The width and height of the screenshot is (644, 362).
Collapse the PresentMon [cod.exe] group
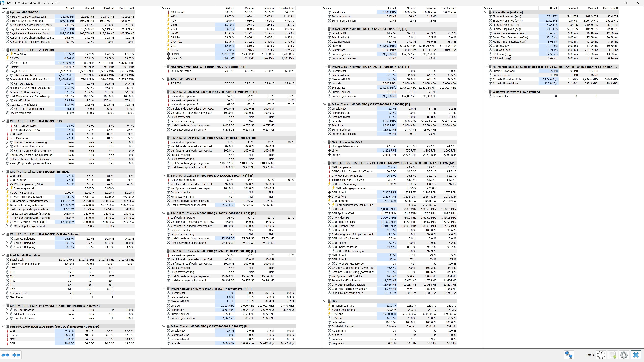[486, 12]
